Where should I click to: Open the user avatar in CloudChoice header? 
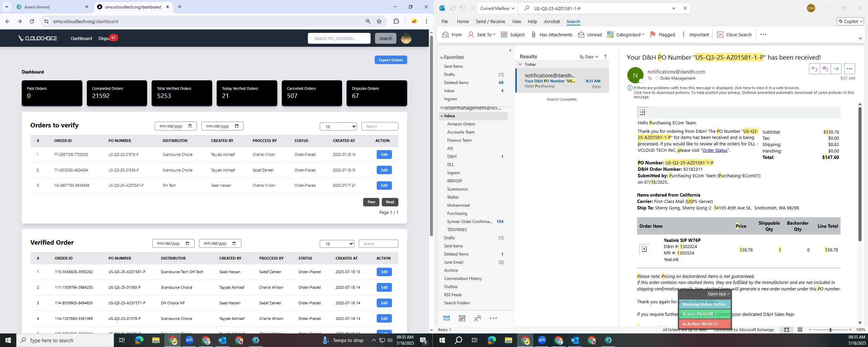pyautogui.click(x=406, y=38)
